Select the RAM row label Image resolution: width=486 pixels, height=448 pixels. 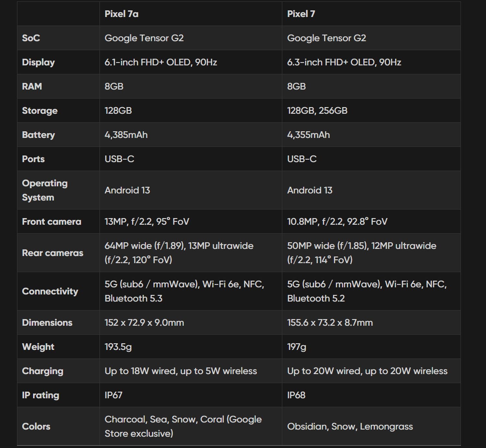click(x=32, y=87)
